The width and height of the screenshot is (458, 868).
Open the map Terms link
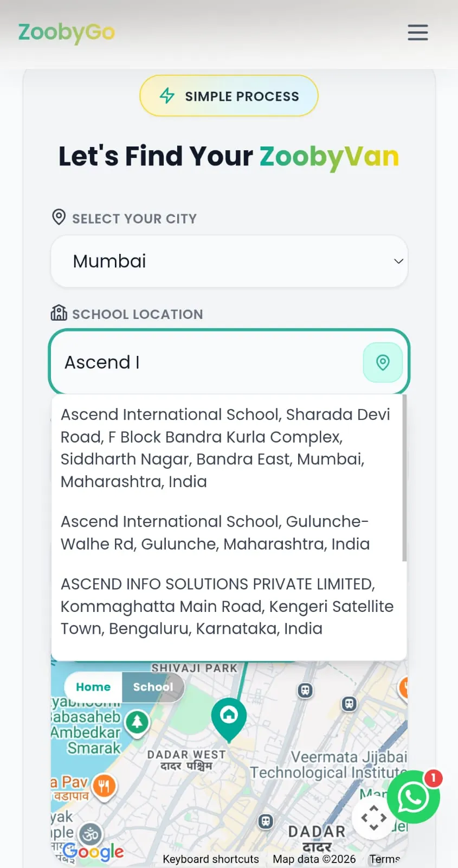click(385, 859)
